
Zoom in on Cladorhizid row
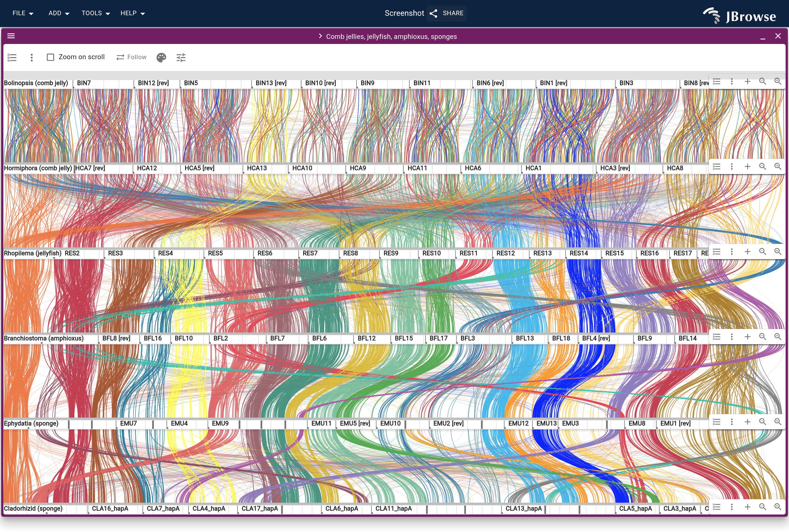(x=778, y=507)
